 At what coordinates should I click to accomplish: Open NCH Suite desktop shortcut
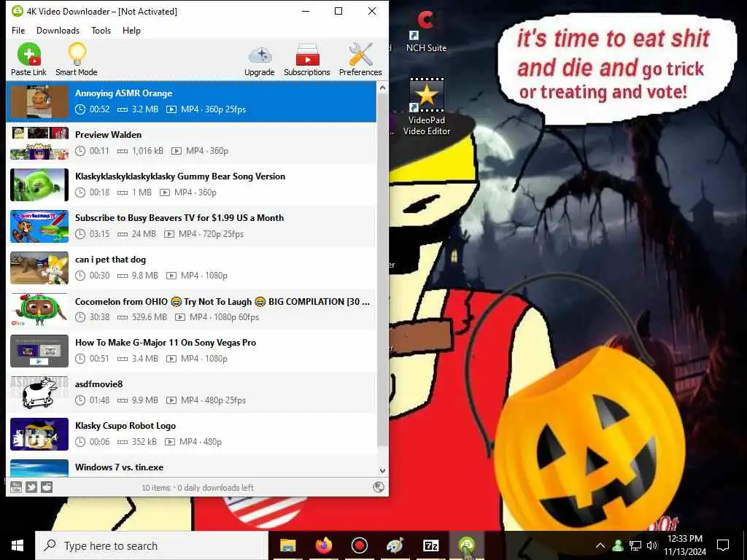point(426,31)
